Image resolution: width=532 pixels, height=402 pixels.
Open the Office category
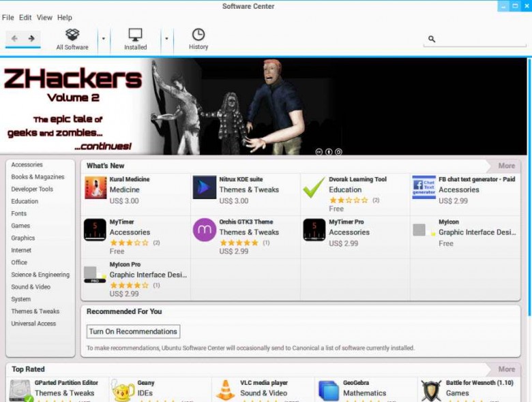click(19, 262)
